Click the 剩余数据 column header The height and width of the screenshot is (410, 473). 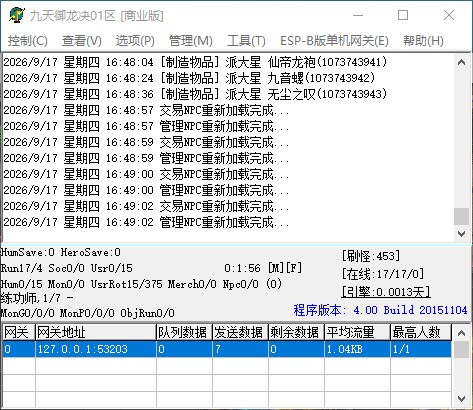click(x=297, y=332)
